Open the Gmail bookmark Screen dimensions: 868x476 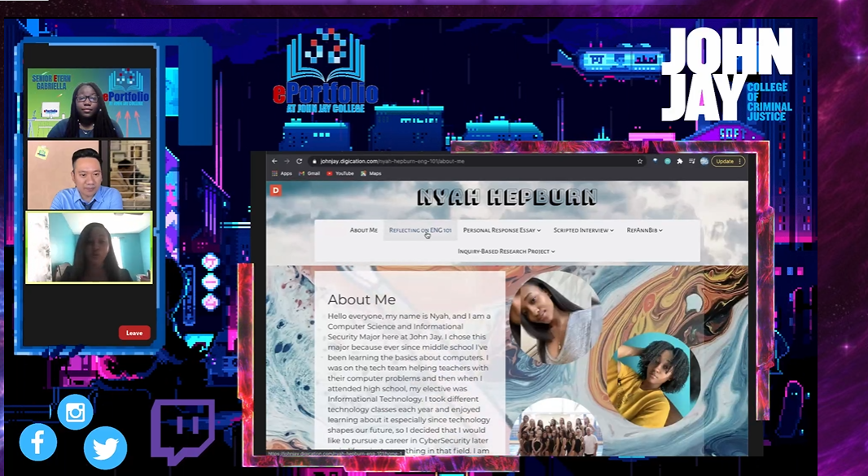[x=309, y=173]
